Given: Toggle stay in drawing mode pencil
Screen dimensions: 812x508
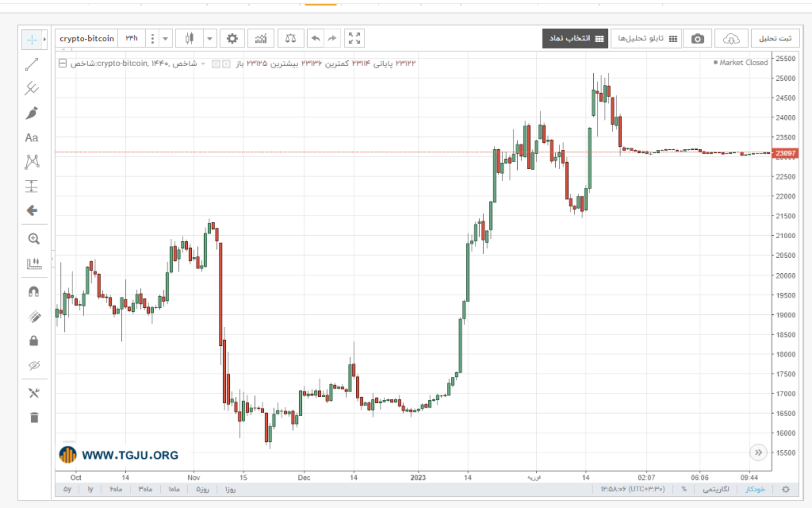Looking at the screenshot, I should [33, 317].
